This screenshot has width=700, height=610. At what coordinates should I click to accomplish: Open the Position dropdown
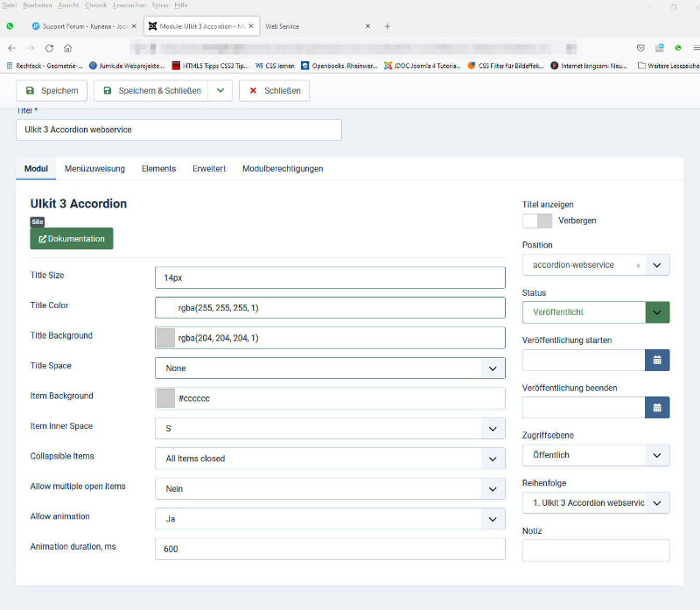pyautogui.click(x=657, y=265)
